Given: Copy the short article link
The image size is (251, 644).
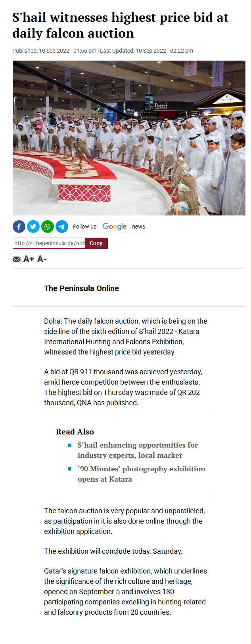Looking at the screenshot, I should [96, 243].
